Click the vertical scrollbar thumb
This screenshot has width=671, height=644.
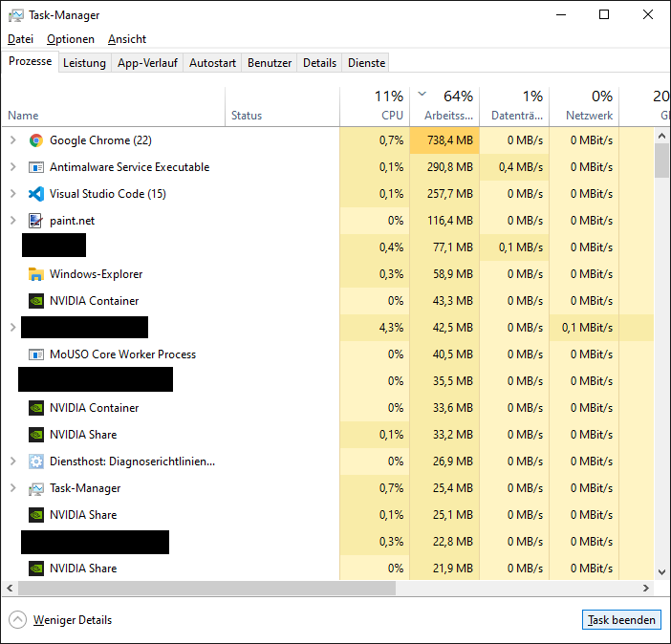pos(661,161)
